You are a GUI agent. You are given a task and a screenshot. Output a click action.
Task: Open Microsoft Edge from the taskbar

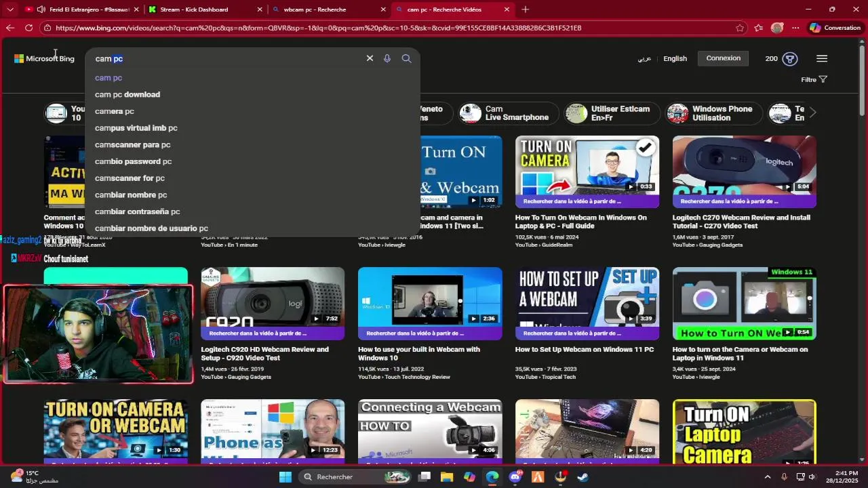[492, 477]
